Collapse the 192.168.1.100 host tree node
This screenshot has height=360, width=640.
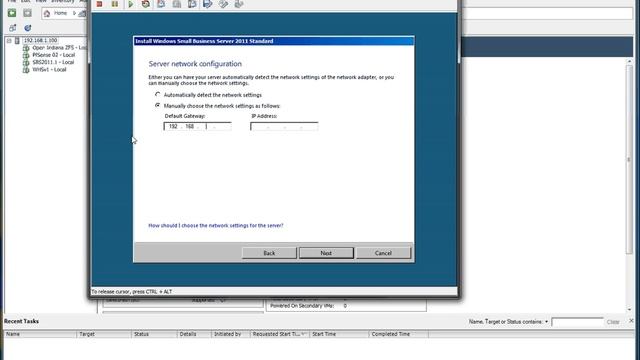coord(9,40)
